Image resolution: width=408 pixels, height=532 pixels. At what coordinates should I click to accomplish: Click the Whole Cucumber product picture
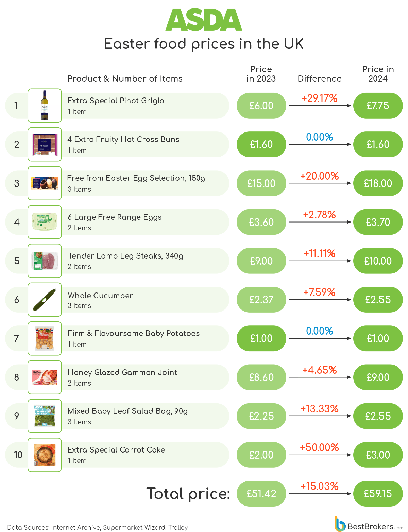click(x=45, y=300)
